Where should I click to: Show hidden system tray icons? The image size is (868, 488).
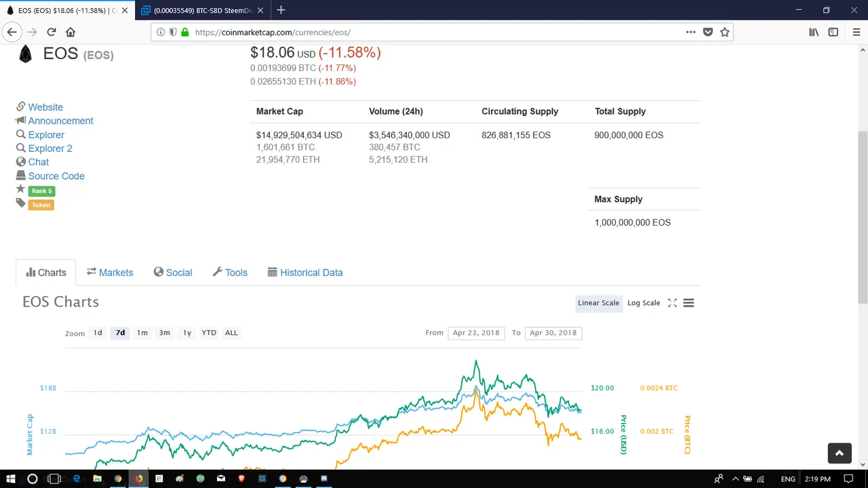click(735, 479)
